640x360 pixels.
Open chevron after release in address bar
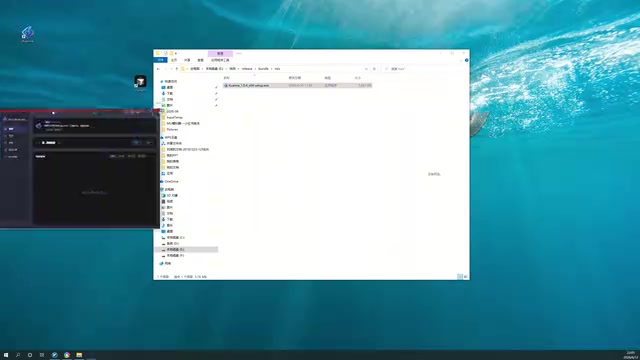pyautogui.click(x=255, y=69)
